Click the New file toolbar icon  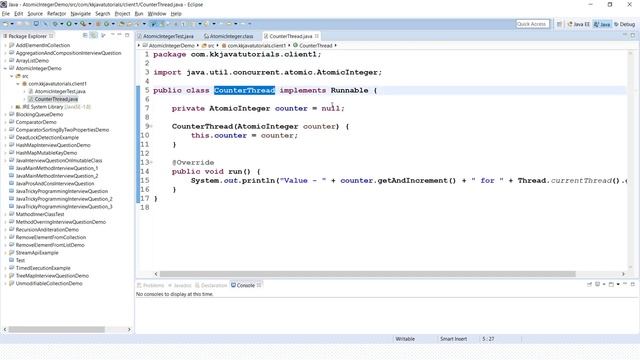[x=6, y=24]
